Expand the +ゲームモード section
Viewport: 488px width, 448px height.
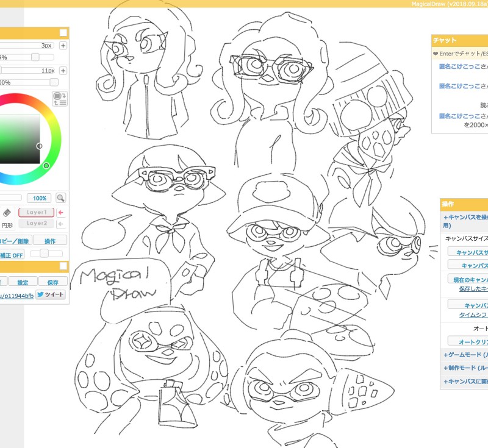(x=465, y=355)
